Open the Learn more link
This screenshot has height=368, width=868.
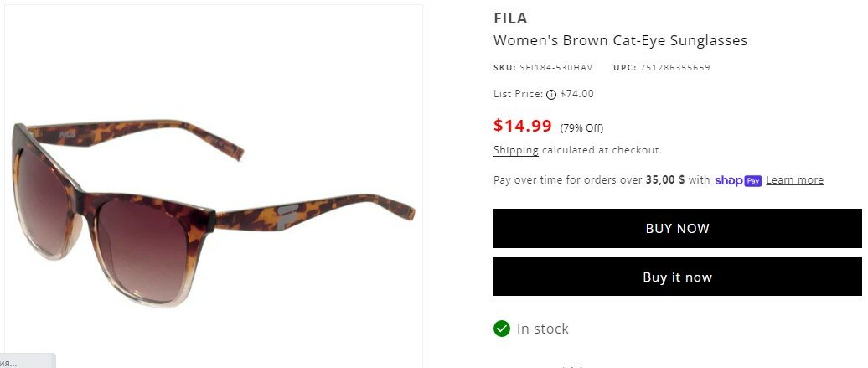tap(794, 180)
